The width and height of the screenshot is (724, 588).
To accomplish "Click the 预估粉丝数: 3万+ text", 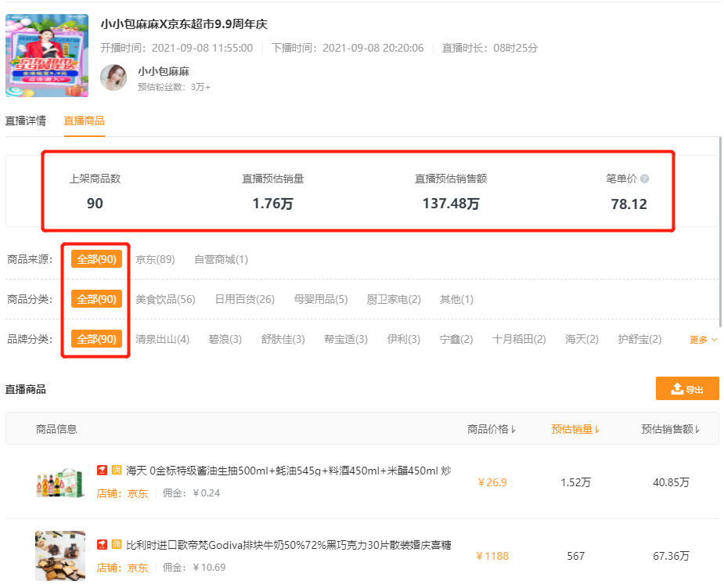I will pos(174,87).
